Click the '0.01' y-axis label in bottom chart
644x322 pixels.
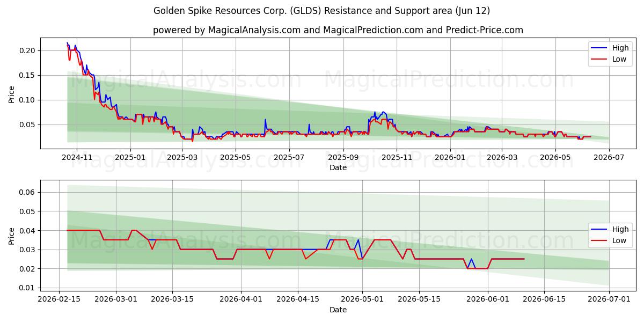click(28, 288)
